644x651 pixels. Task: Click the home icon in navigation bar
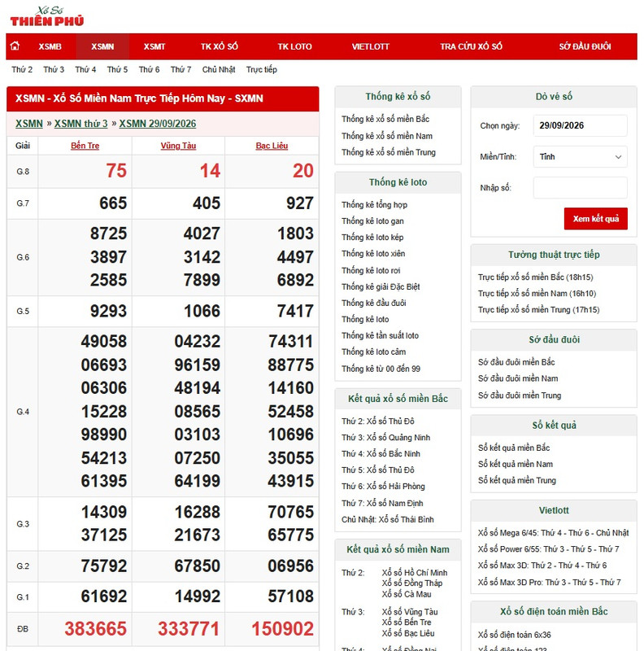point(15,46)
